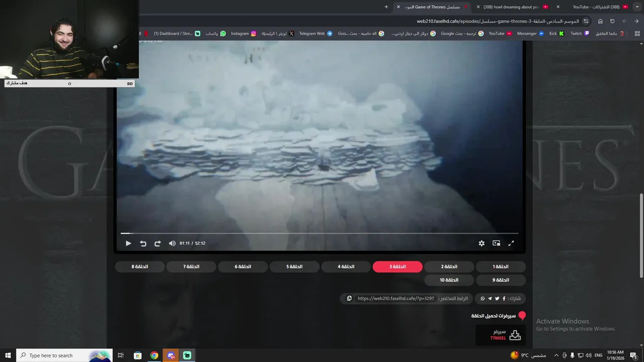Show hidden system tray icons
Viewport: 644px width, 362px height.
pos(556,355)
